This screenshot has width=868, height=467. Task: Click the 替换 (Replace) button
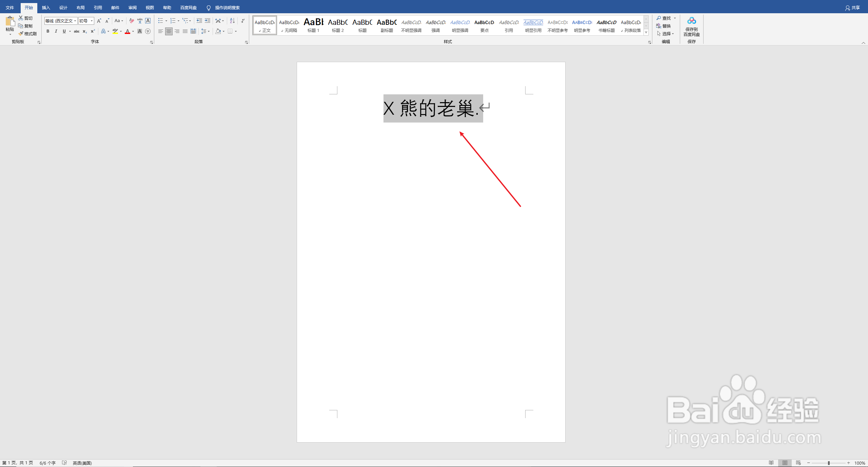pyautogui.click(x=664, y=26)
